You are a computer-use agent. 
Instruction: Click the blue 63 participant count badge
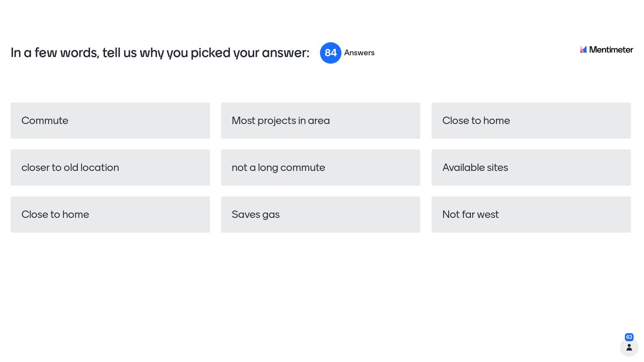(629, 337)
